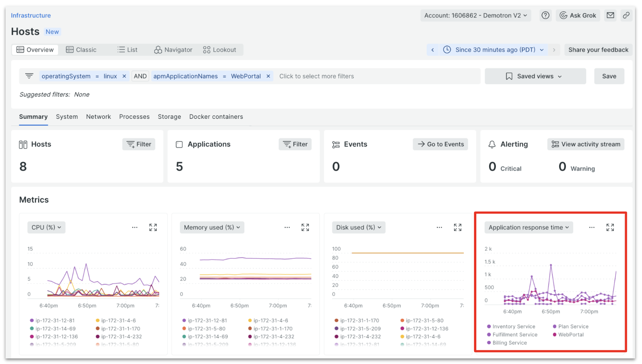This screenshot has width=642, height=364.
Task: Click Share your feedback button
Action: [598, 50]
